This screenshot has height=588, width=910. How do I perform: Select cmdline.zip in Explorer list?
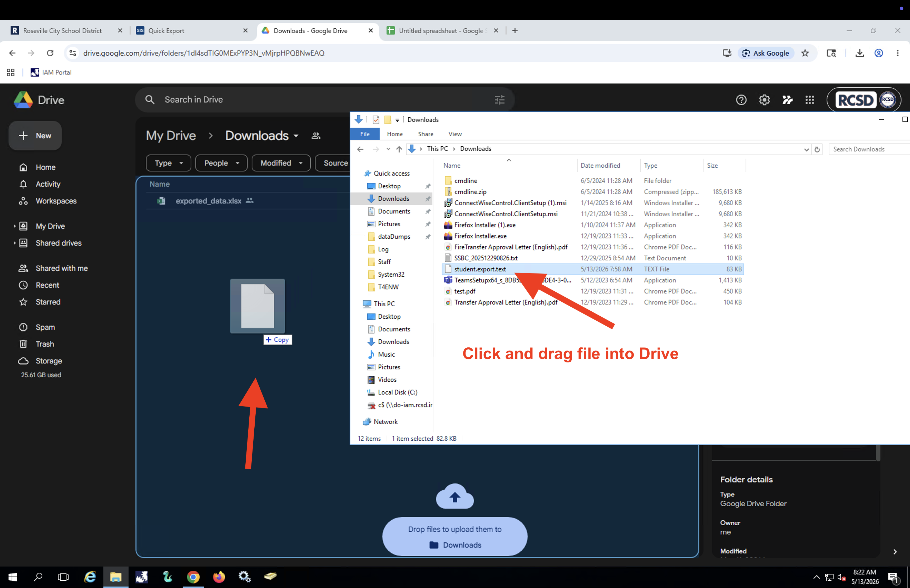(470, 192)
